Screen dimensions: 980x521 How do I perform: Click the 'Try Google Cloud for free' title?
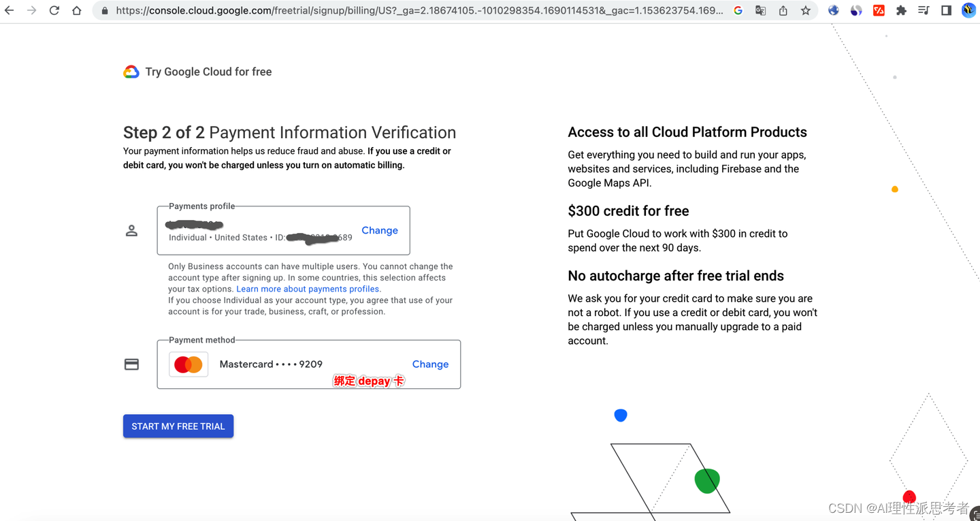[208, 72]
